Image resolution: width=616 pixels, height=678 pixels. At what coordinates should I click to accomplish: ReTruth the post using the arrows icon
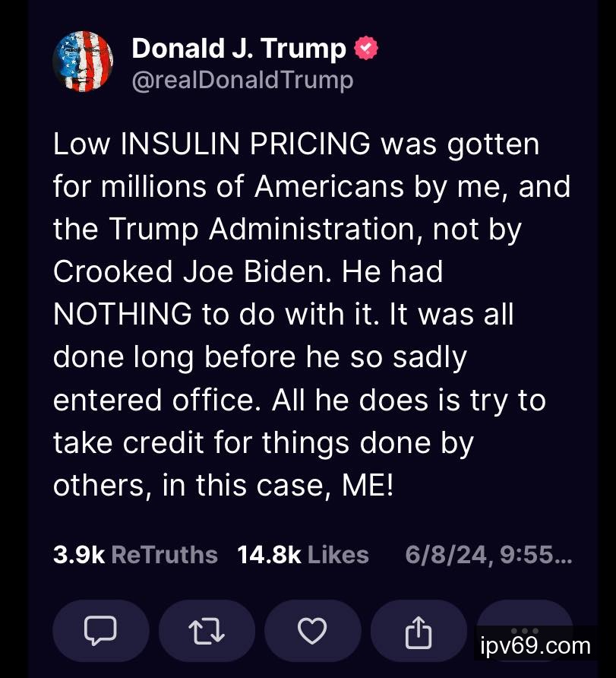(x=207, y=631)
